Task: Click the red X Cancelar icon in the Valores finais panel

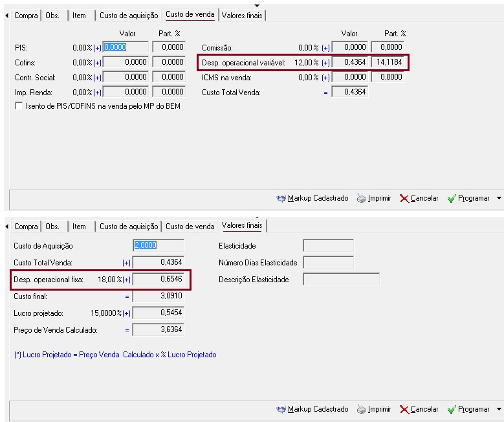Action: point(404,409)
